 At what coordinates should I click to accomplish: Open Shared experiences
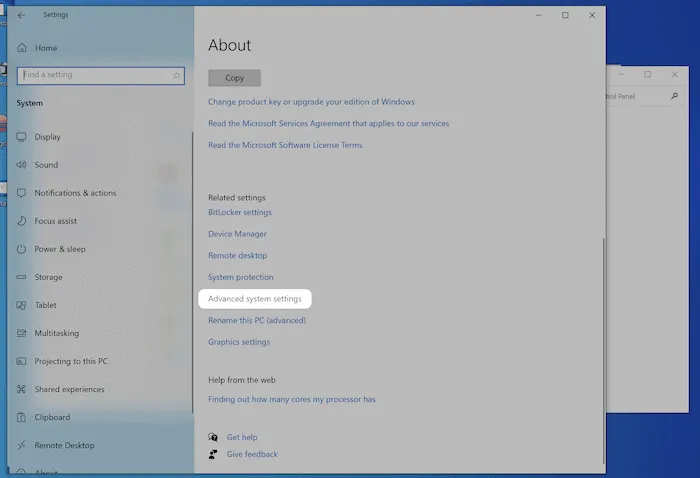coord(69,389)
